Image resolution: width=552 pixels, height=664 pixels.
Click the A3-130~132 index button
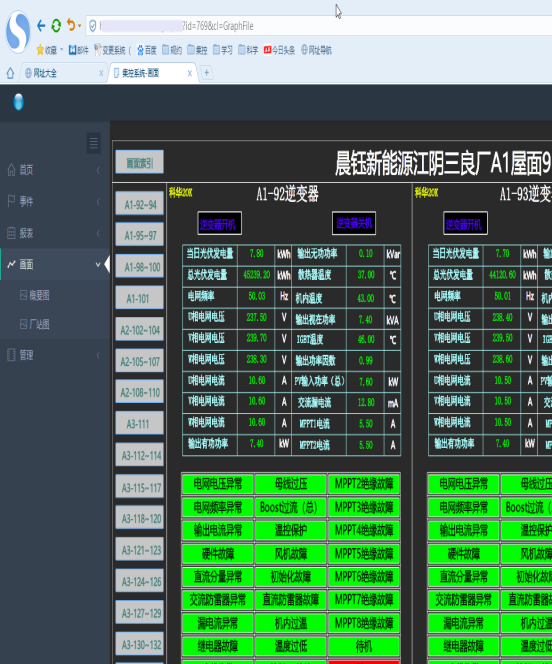click(140, 644)
